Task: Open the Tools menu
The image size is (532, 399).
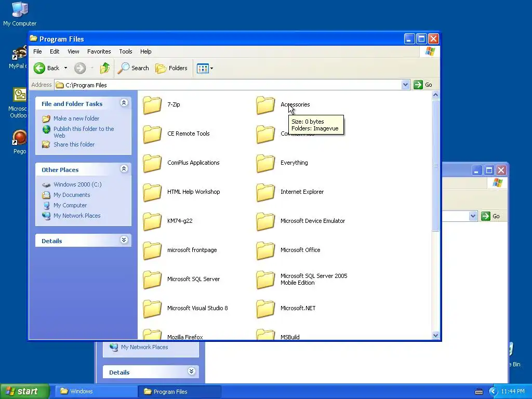Action: (x=126, y=51)
